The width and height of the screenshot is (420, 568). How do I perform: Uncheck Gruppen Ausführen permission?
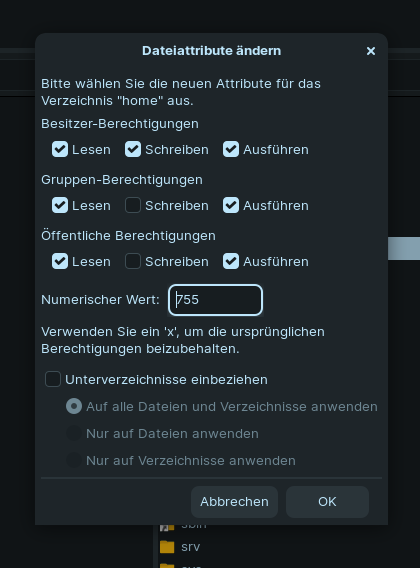[231, 205]
